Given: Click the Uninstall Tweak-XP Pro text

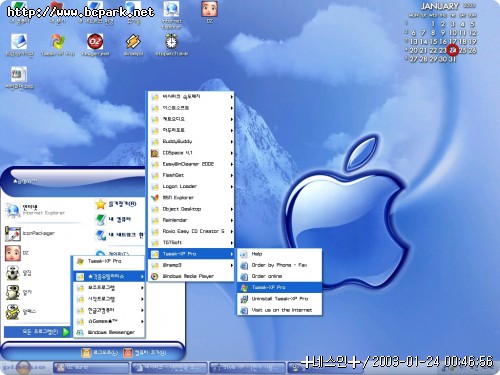Looking at the screenshot, I should 280,299.
